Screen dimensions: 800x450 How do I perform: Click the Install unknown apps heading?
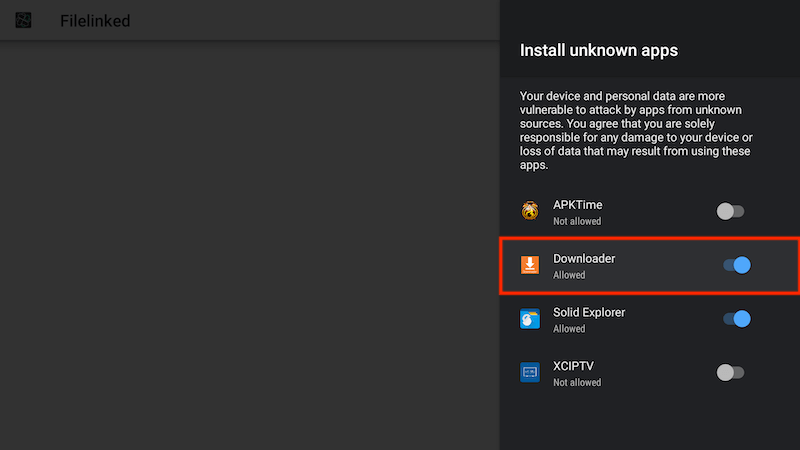(x=598, y=50)
